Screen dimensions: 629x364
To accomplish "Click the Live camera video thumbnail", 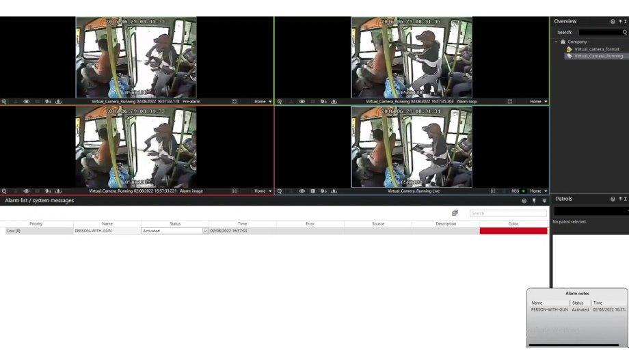I will [412, 147].
